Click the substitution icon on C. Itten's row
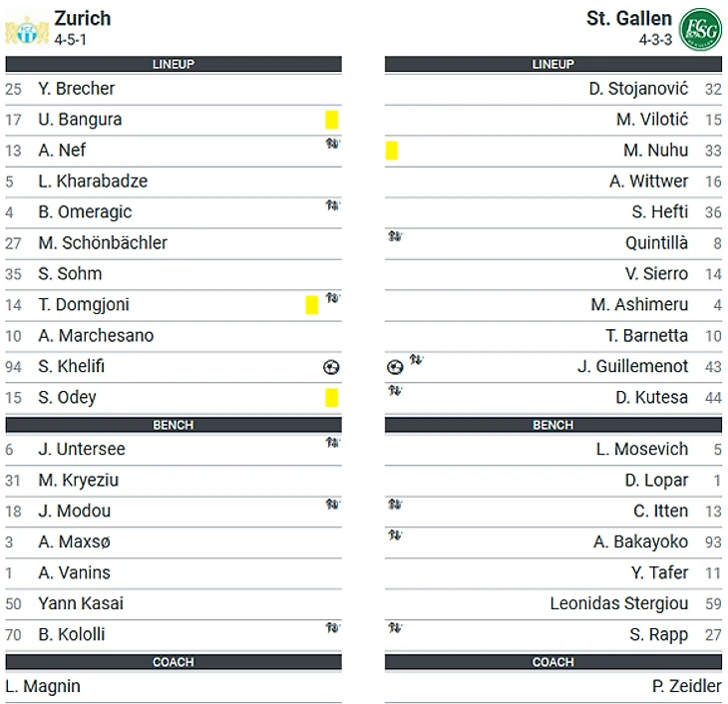The height and width of the screenshot is (704, 728). pos(395,504)
